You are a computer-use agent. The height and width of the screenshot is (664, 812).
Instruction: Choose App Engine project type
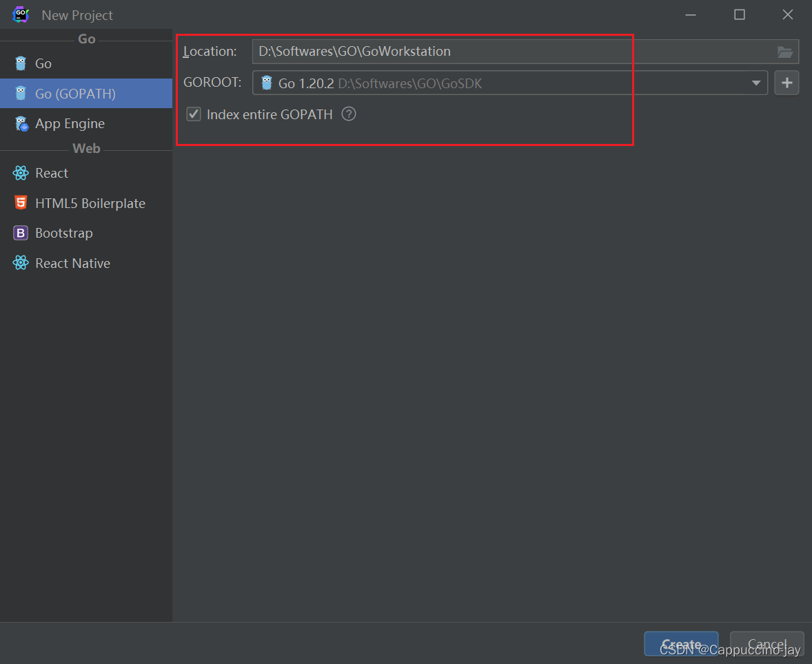click(86, 124)
